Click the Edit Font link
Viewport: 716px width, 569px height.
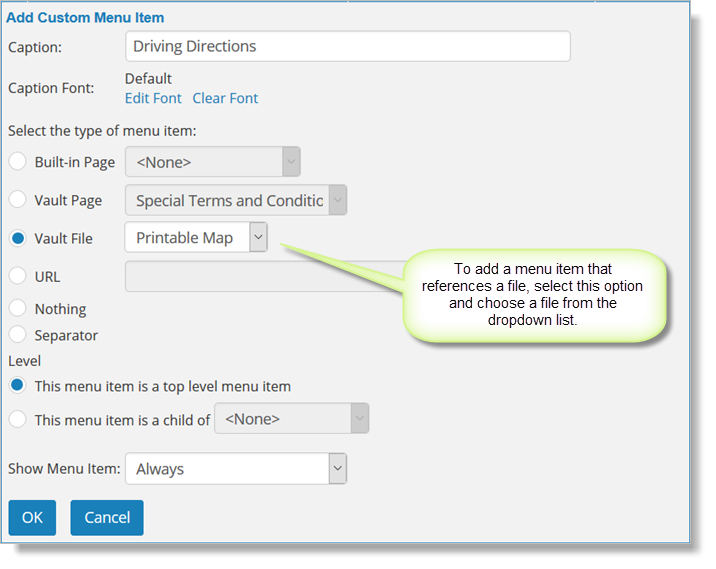pyautogui.click(x=153, y=98)
